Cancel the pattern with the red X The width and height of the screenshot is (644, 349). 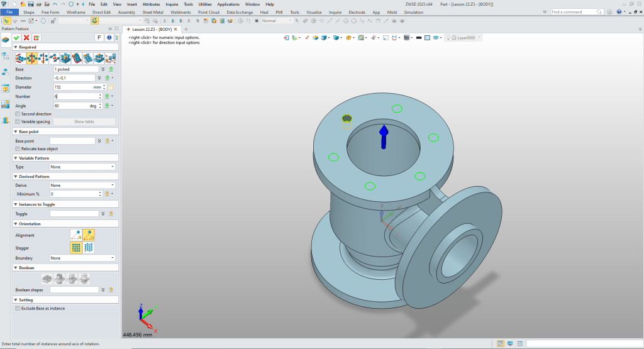(26, 38)
